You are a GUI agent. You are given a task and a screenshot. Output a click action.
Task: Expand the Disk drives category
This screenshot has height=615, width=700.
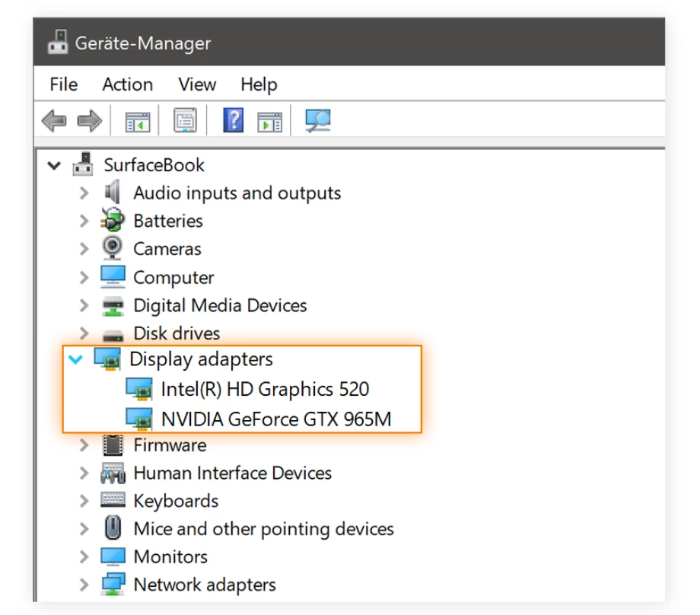click(84, 333)
